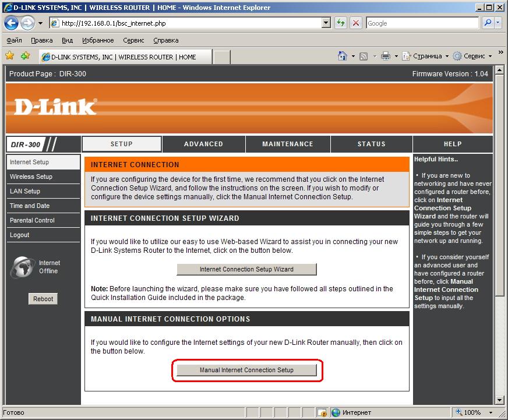The height and width of the screenshot is (420, 508).
Task: Open the MAINTENANCE tab
Action: coord(288,144)
